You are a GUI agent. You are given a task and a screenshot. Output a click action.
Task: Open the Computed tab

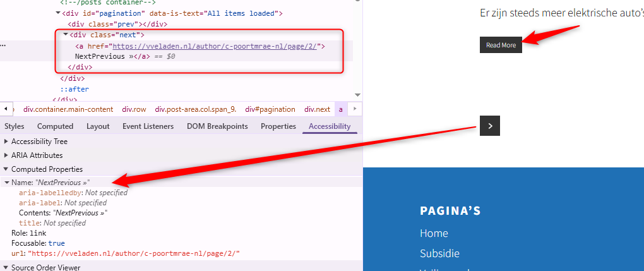point(55,126)
